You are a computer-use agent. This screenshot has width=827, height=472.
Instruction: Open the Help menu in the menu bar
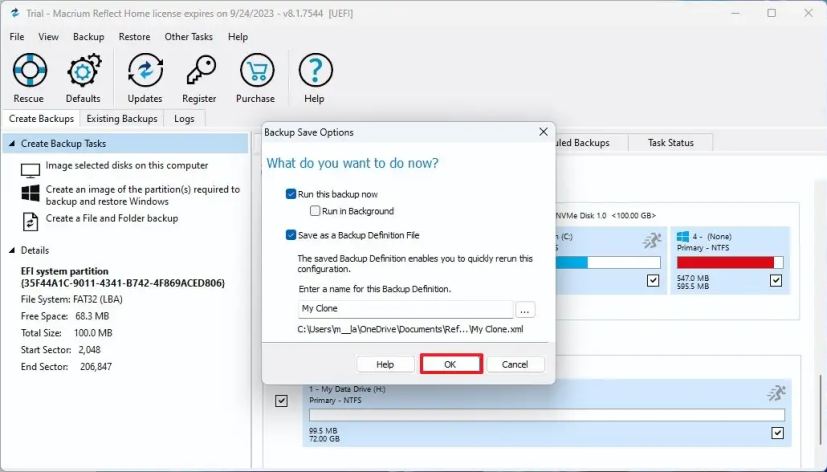coord(238,37)
